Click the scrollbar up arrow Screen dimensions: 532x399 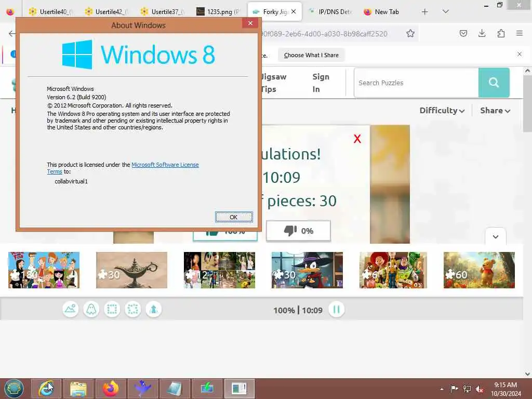[527, 71]
